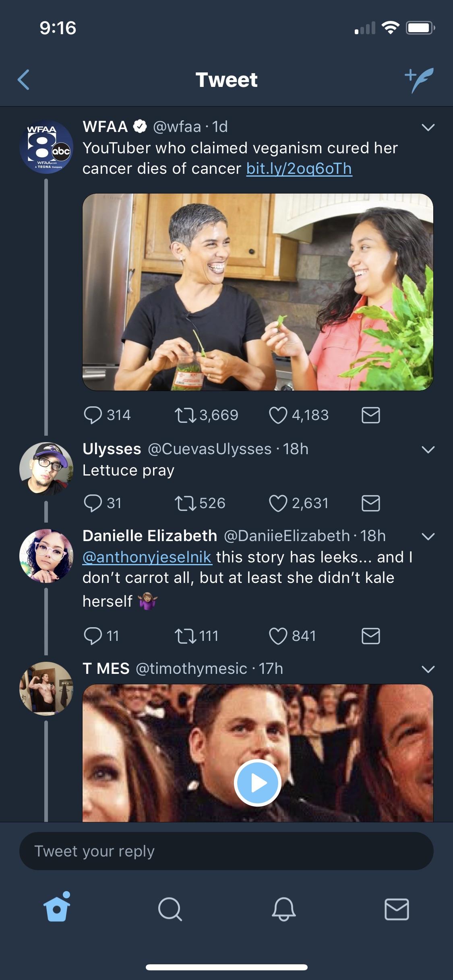Play the video in T MES tweet

[x=257, y=783]
